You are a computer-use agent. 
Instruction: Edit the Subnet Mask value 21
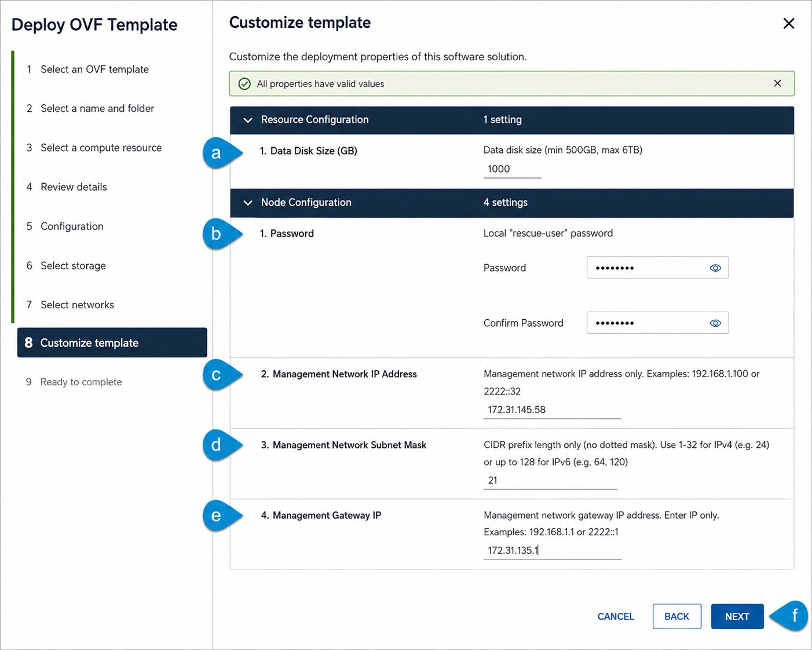pos(550,480)
